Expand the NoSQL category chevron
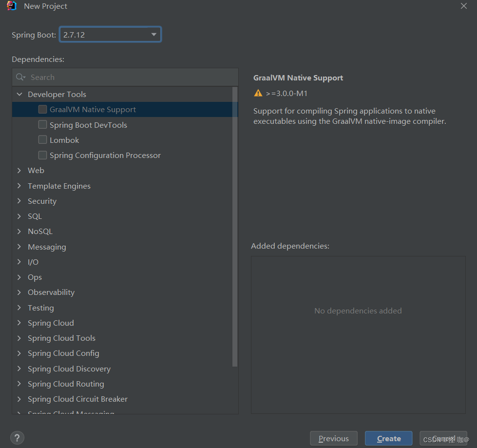Image resolution: width=477 pixels, height=448 pixels. click(x=19, y=231)
